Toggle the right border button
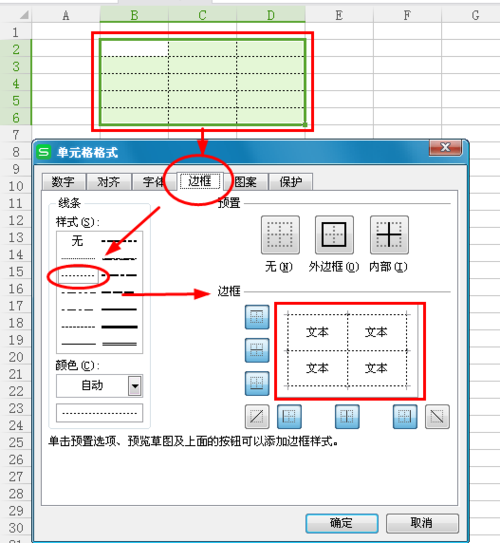This screenshot has width=500, height=543. pyautogui.click(x=405, y=417)
